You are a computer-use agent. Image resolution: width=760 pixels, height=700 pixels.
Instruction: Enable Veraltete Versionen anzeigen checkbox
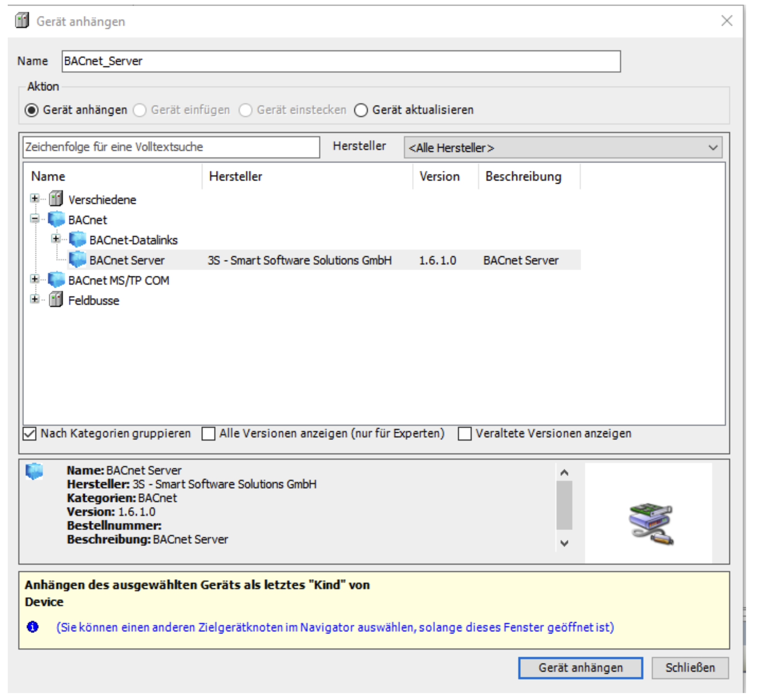point(464,433)
